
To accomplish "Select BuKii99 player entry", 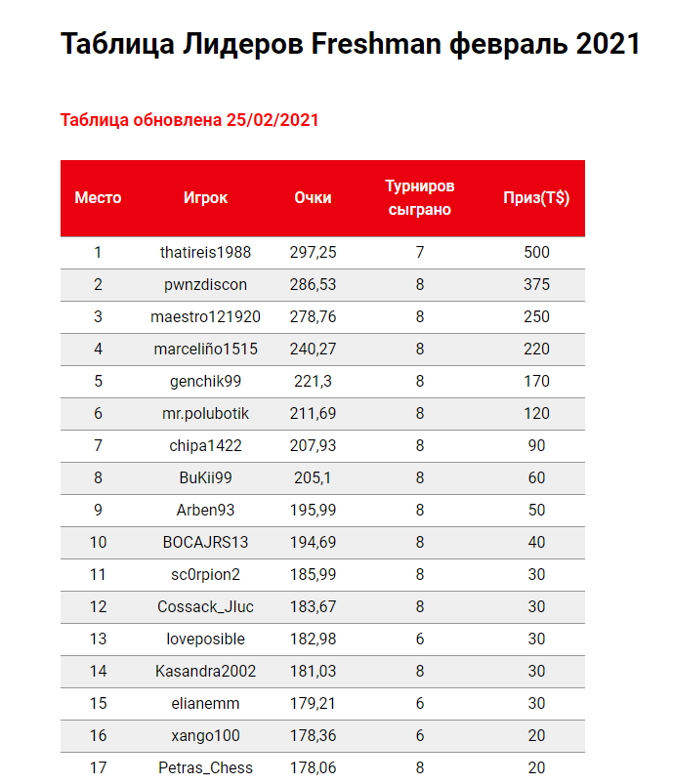I will point(206,478).
